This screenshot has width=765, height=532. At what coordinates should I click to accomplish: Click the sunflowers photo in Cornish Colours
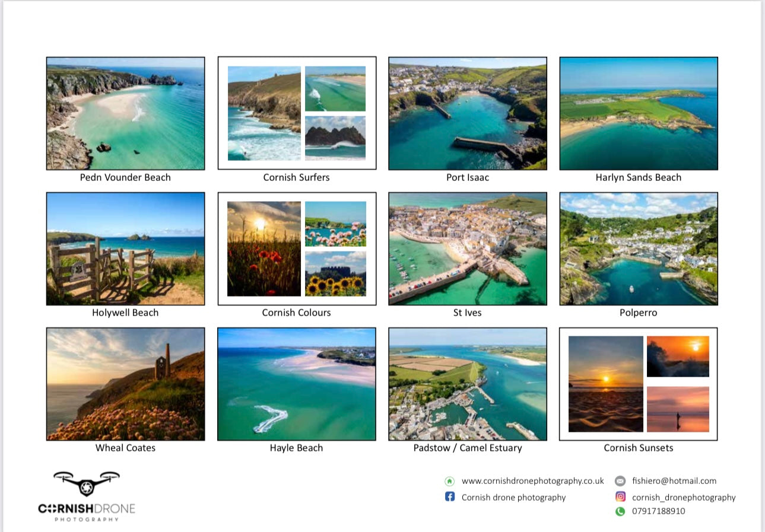335,273
